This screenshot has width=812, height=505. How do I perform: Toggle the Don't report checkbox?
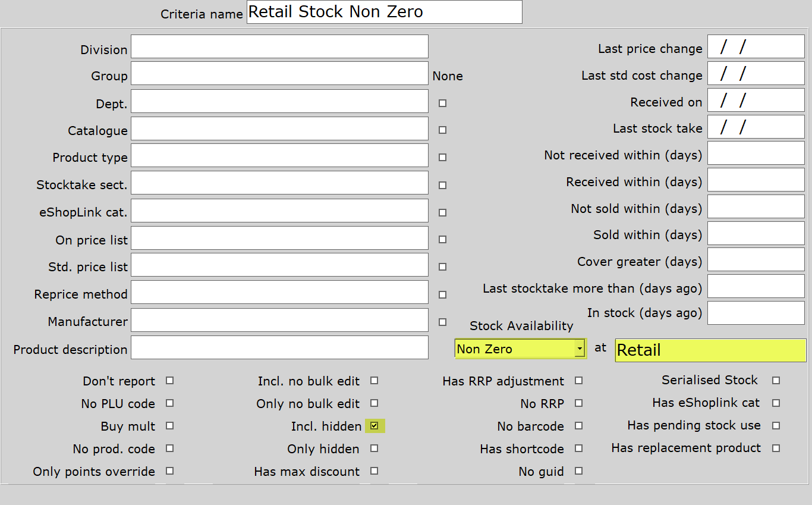(169, 381)
